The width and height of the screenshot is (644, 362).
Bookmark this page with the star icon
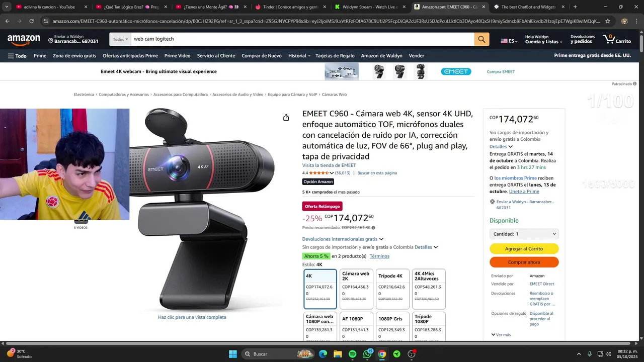click(x=608, y=21)
